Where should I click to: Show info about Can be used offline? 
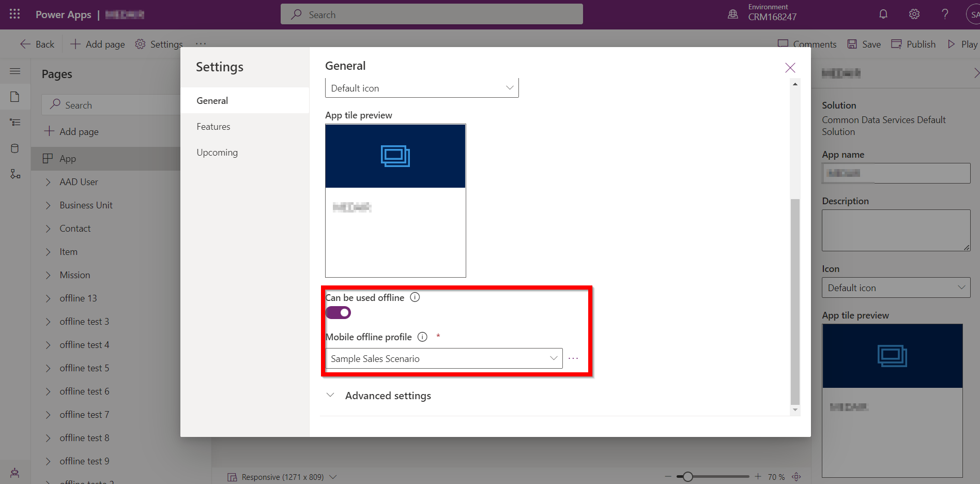pos(415,297)
